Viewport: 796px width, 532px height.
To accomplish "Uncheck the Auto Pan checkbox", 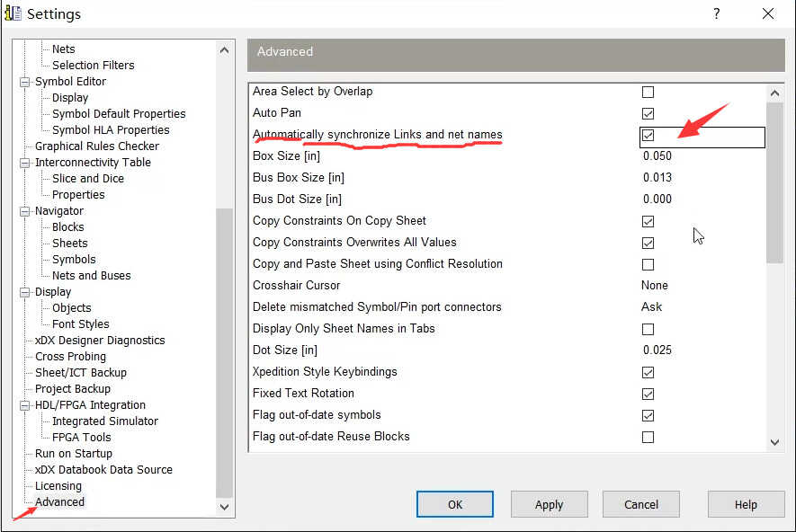I will (648, 113).
